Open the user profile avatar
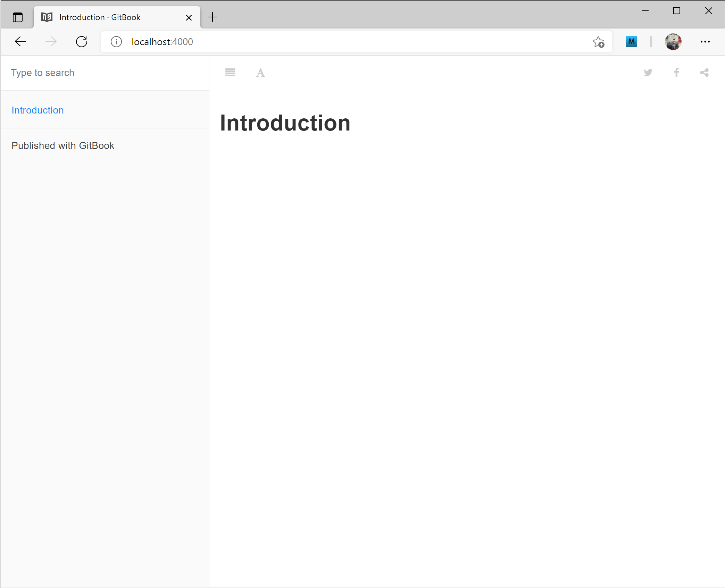Viewport: 725px width, 588px height. (x=673, y=42)
